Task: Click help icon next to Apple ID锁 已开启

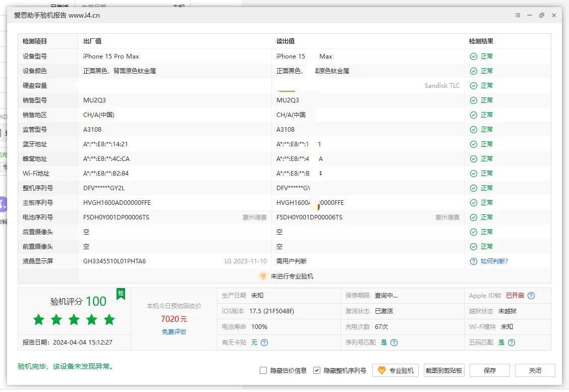Action: 531,296
